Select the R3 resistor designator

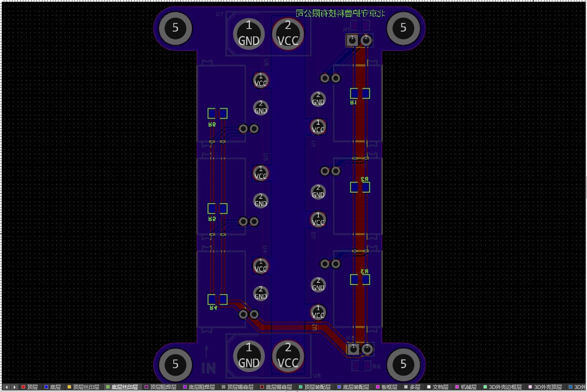pyautogui.click(x=364, y=272)
